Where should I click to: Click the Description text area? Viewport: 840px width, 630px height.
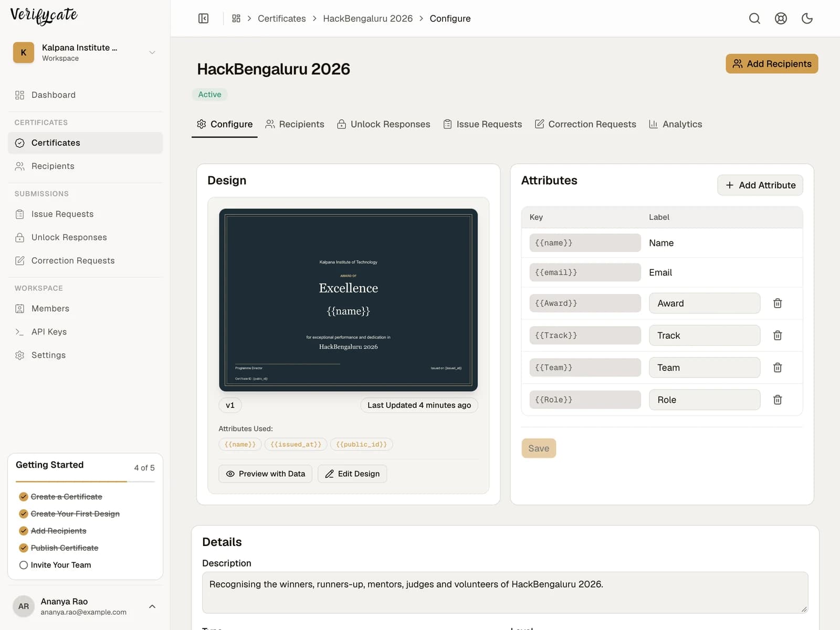[x=505, y=593]
